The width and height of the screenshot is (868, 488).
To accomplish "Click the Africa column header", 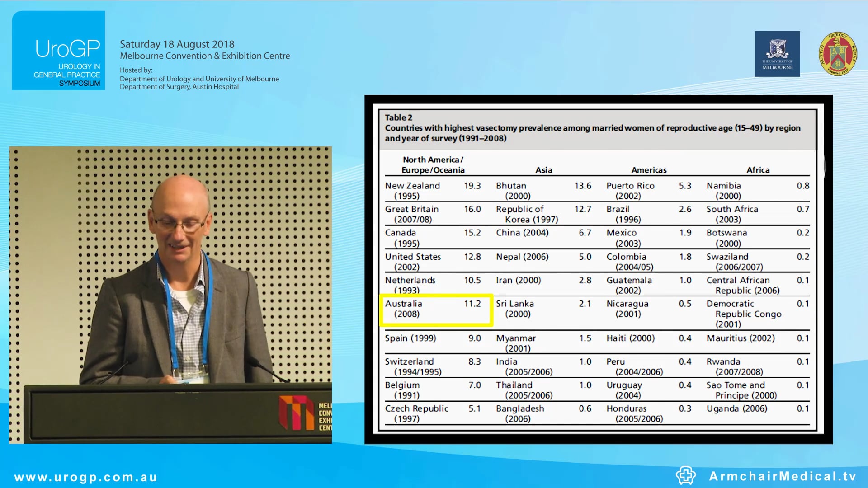I will 758,170.
